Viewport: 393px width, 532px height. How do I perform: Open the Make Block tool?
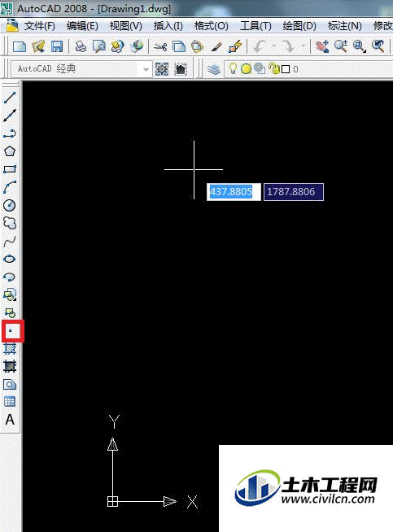[x=10, y=312]
